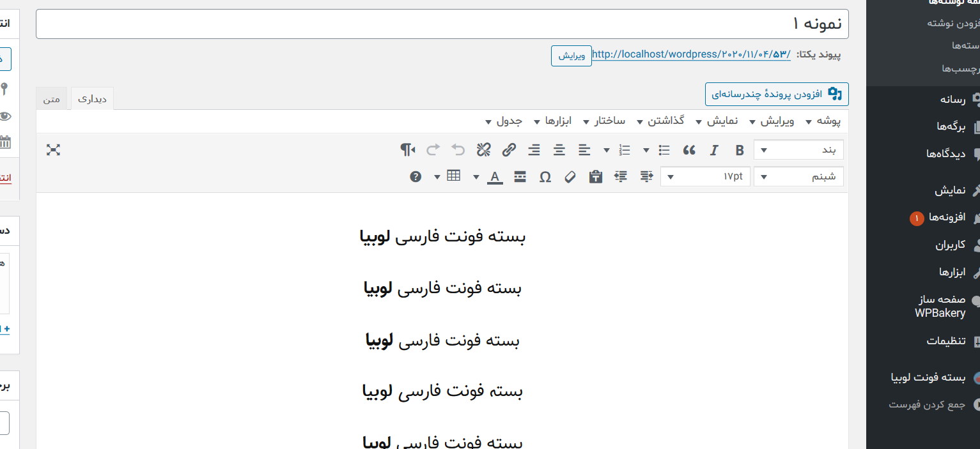Open distraction-free fullscreen editor mode
The height and width of the screenshot is (449, 980).
(x=53, y=150)
